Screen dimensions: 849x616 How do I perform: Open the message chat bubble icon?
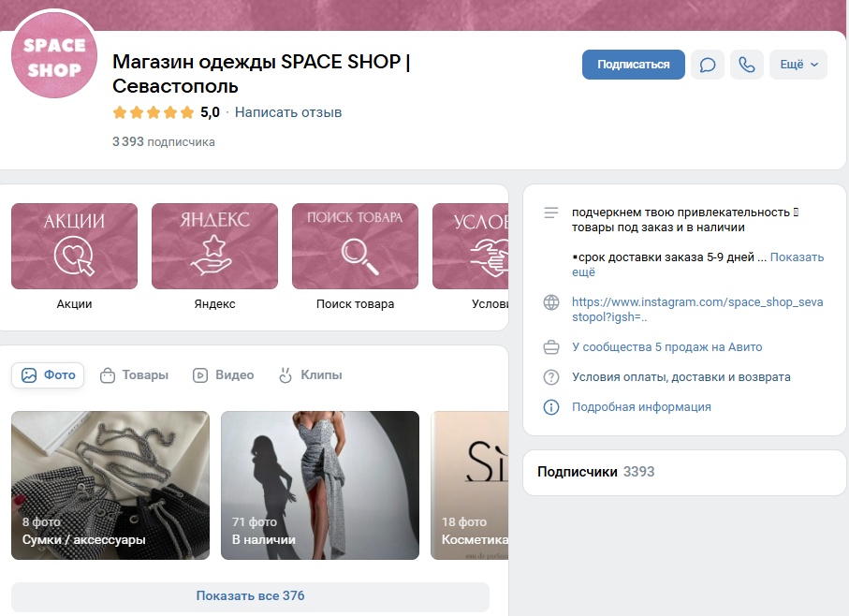coord(708,65)
